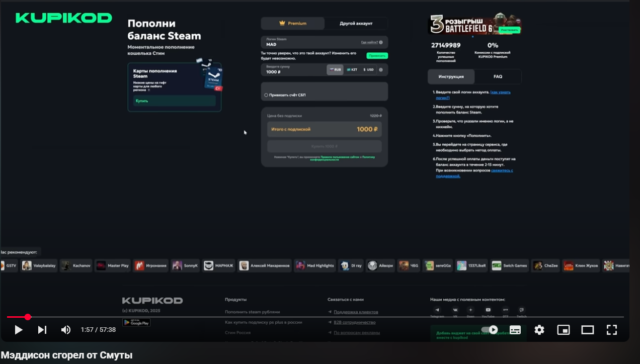The height and width of the screenshot is (364, 640).
Task: Toggle the autoplay switch
Action: click(490, 330)
